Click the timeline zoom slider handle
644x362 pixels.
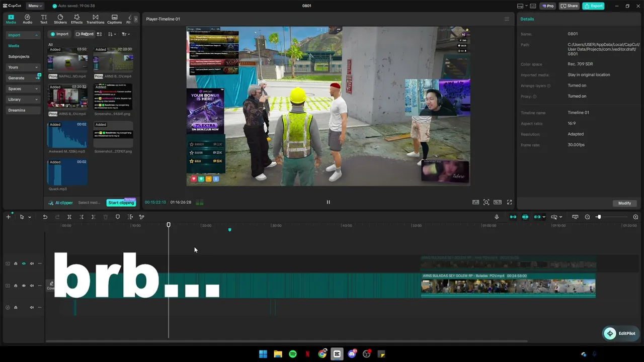point(598,217)
